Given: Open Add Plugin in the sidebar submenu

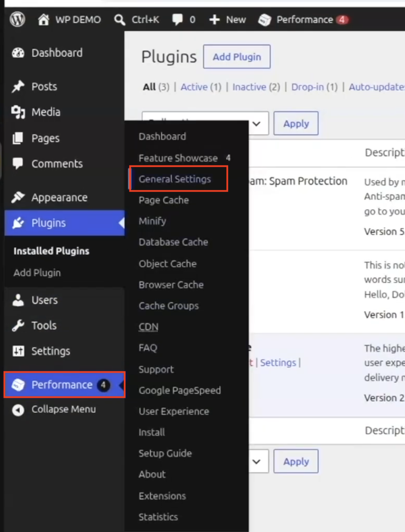Looking at the screenshot, I should coord(37,273).
